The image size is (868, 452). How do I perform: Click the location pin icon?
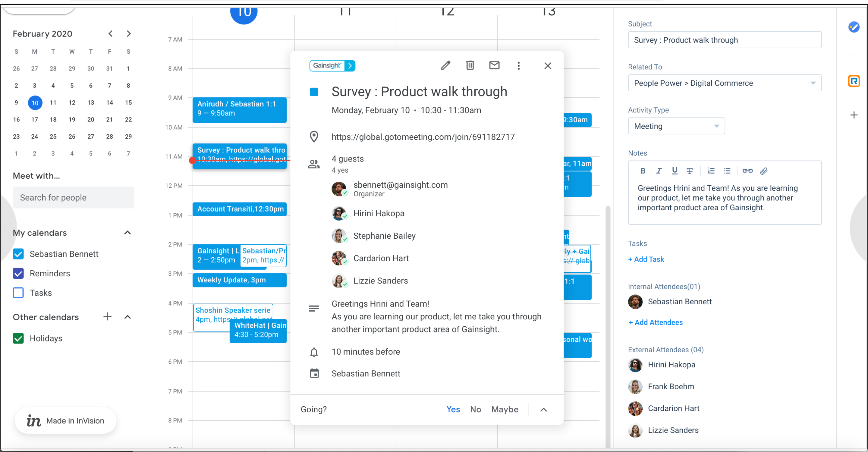click(314, 137)
